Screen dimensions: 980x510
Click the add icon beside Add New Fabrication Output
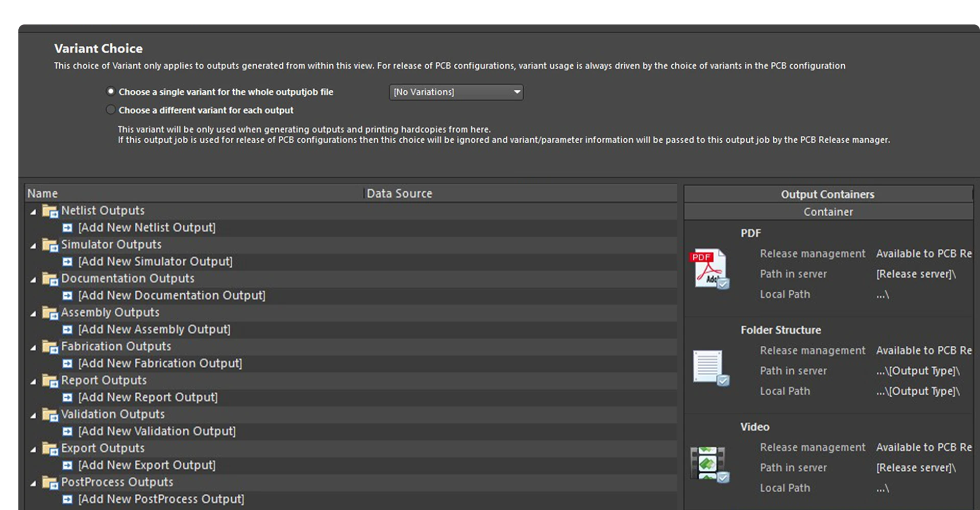tap(67, 364)
